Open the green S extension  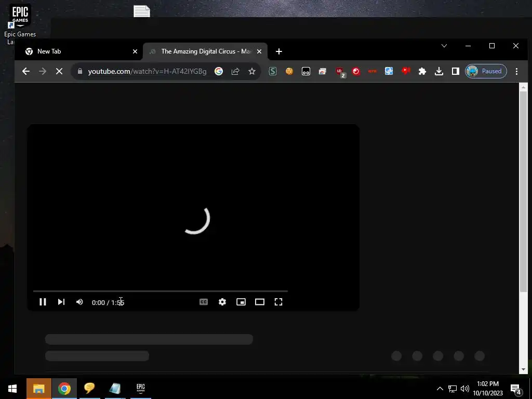click(273, 71)
